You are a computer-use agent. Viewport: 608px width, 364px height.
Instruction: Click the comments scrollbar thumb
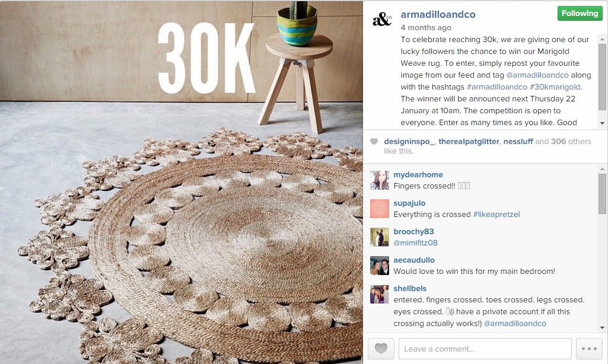tap(602, 193)
